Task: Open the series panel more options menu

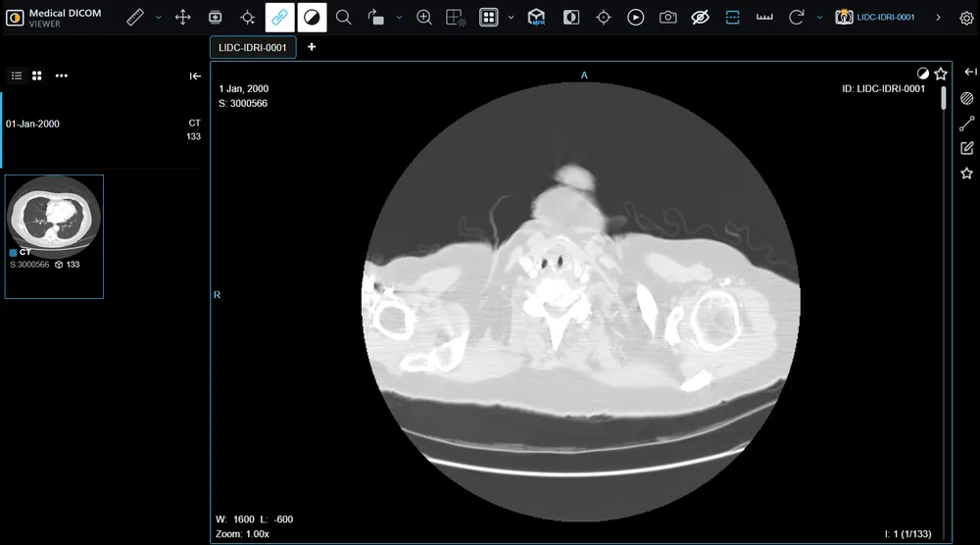Action: click(61, 75)
